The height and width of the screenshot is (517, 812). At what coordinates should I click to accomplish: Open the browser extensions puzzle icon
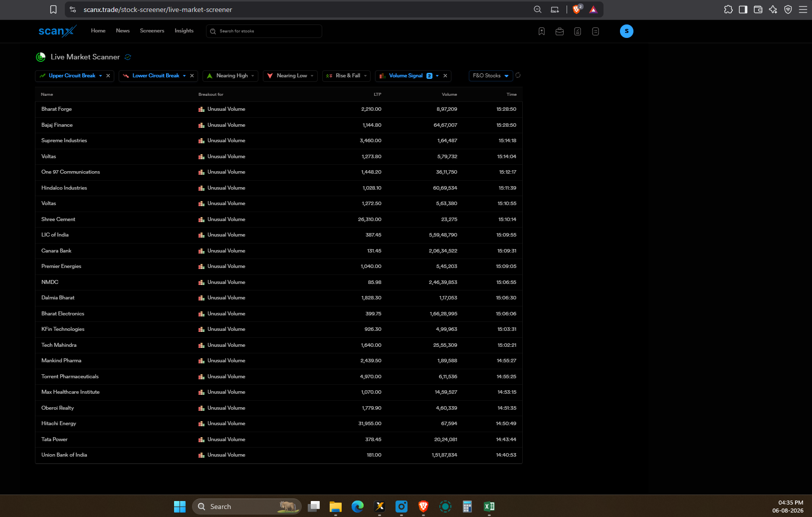[x=728, y=9]
